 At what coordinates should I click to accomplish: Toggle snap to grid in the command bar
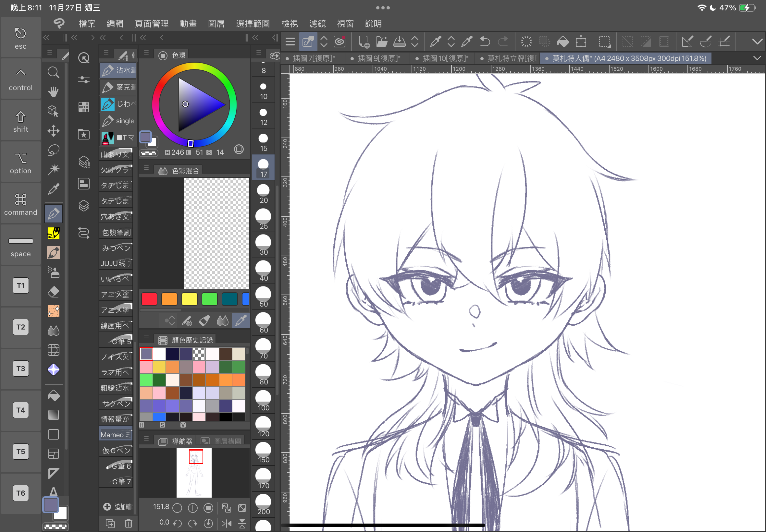[724, 42]
